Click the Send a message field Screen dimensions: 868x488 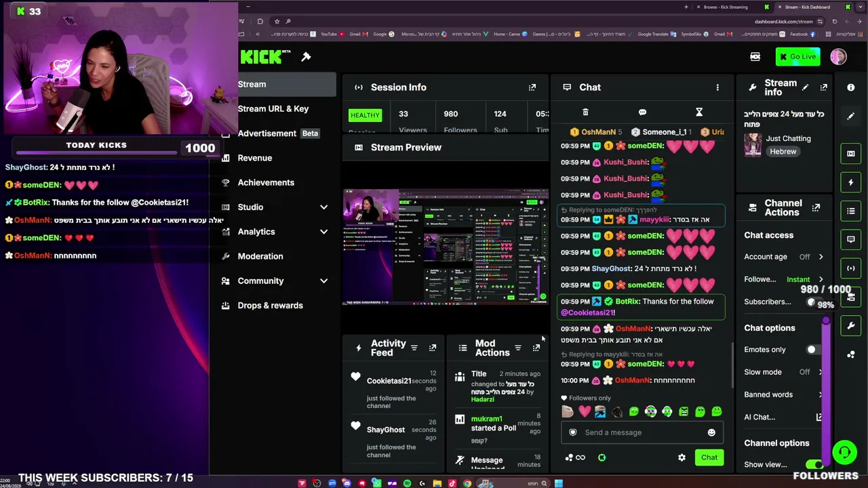point(642,432)
